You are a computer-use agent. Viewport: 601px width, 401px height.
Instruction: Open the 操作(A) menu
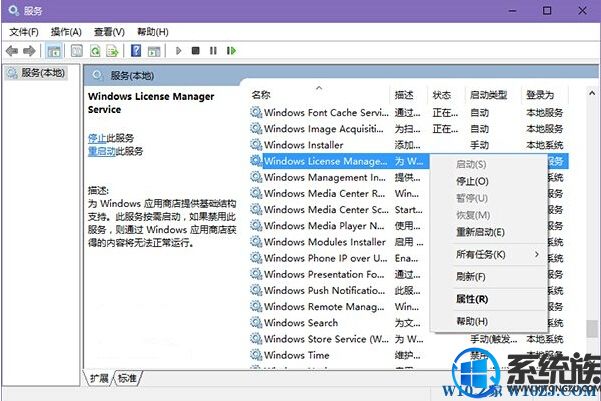point(66,32)
